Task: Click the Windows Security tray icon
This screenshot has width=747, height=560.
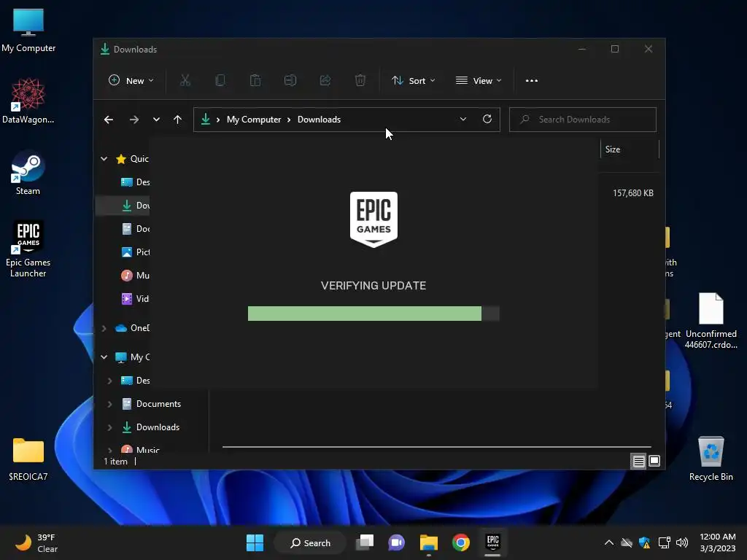Action: 645,542
